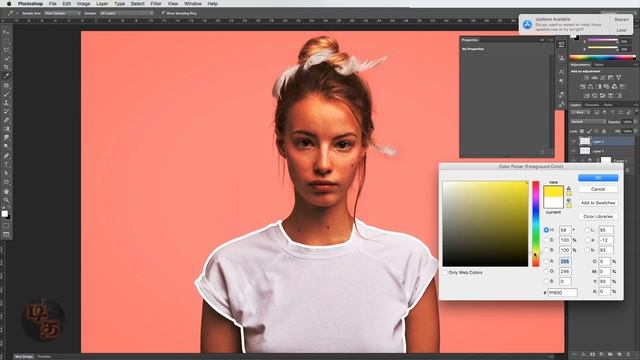The width and height of the screenshot is (640, 360).
Task: Add a Vibrance adjustment
Action: point(619,78)
